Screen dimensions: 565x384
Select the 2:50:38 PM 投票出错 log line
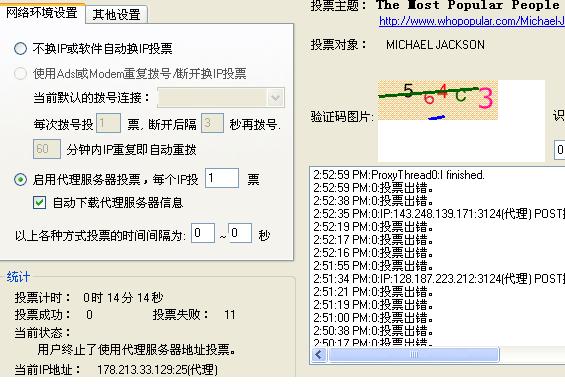(373, 331)
